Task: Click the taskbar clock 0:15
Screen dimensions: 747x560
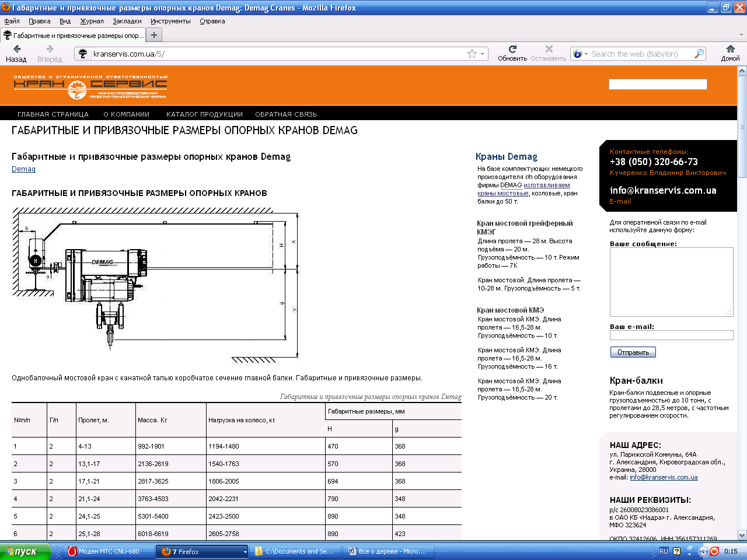Action: [731, 551]
